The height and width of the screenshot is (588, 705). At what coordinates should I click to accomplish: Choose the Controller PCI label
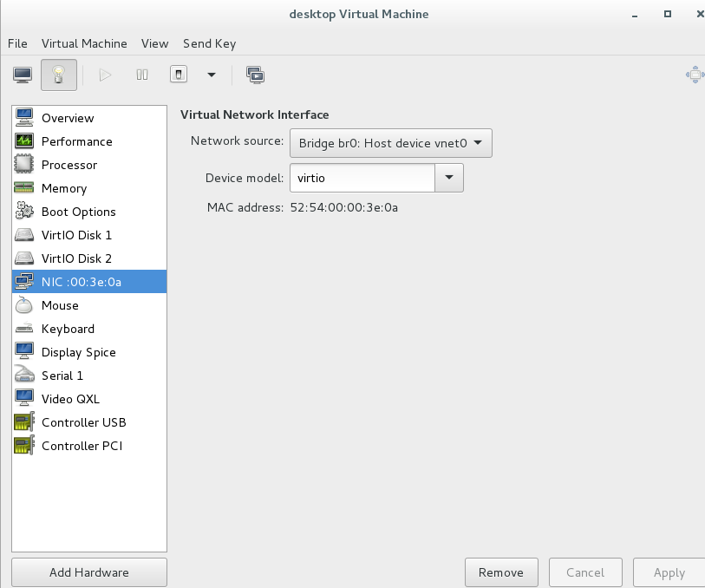pos(82,446)
